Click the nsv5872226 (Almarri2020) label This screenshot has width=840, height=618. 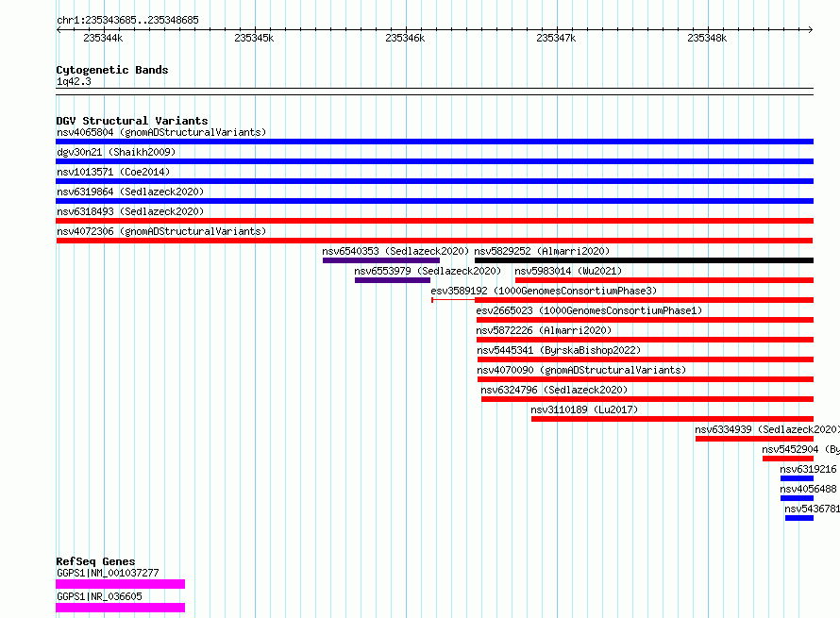(x=544, y=330)
